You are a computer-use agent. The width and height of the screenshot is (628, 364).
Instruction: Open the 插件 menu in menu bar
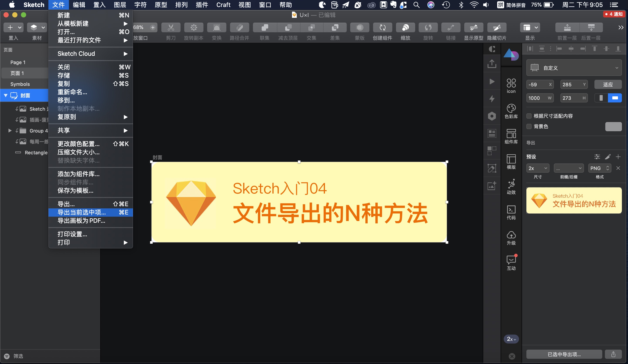point(202,5)
